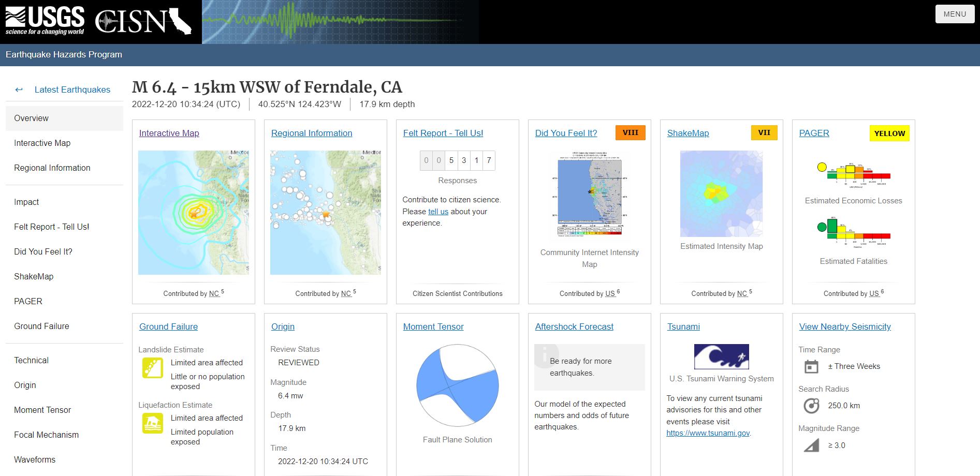Open Regional Information card title link
Viewport: 980px width, 476px height.
tap(312, 133)
